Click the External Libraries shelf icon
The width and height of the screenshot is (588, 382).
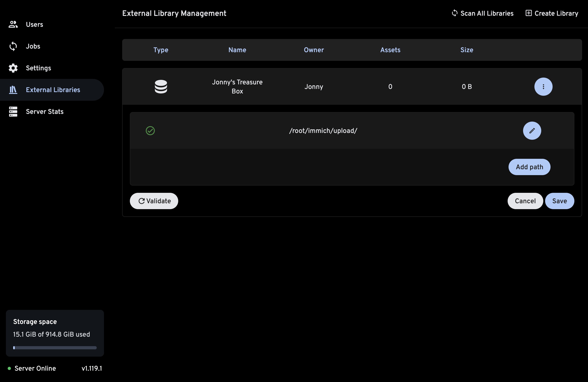pyautogui.click(x=13, y=90)
